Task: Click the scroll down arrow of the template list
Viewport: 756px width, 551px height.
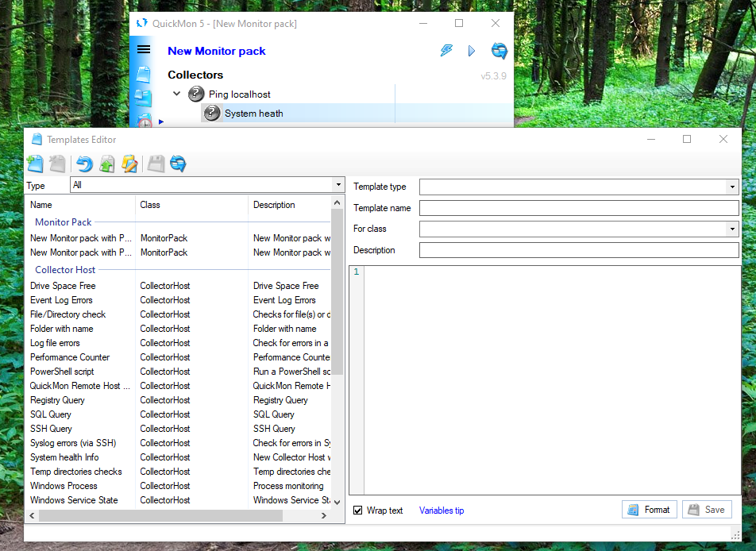Action: point(337,503)
